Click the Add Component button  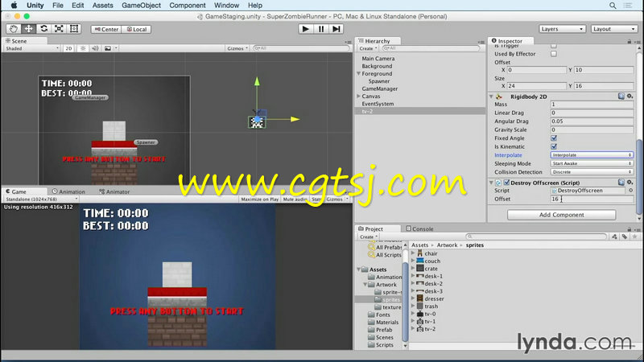click(561, 215)
